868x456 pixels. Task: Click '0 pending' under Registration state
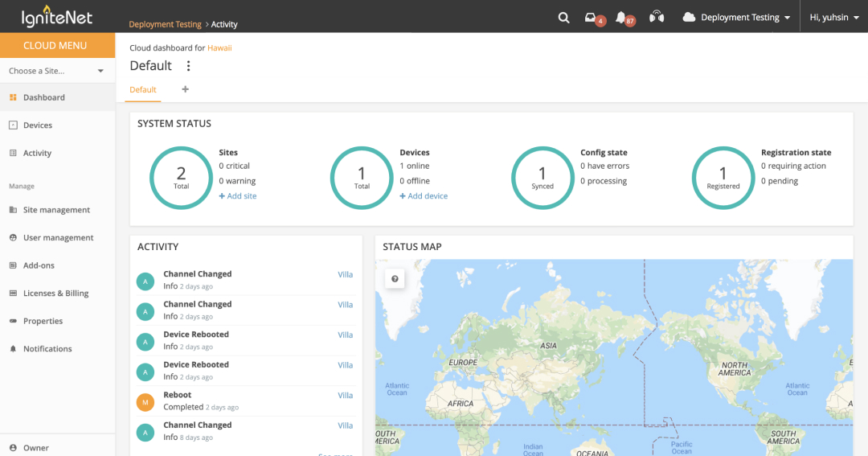pyautogui.click(x=780, y=181)
